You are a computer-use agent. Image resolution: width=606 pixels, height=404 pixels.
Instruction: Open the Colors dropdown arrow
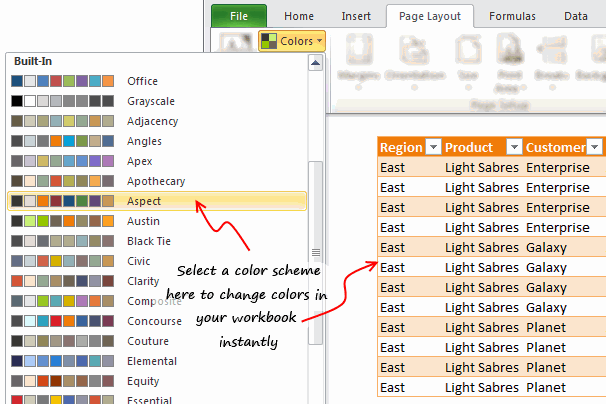pos(320,41)
